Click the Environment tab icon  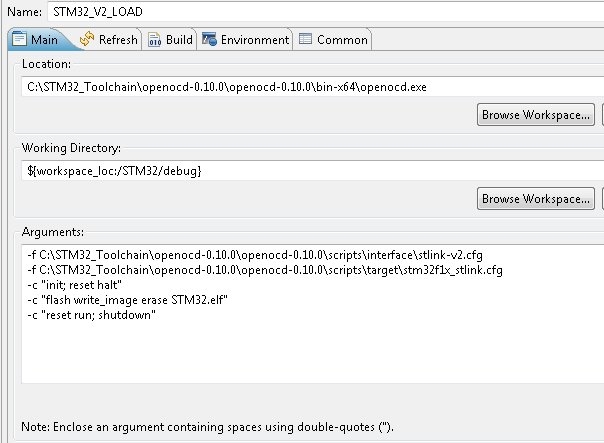[x=209, y=39]
